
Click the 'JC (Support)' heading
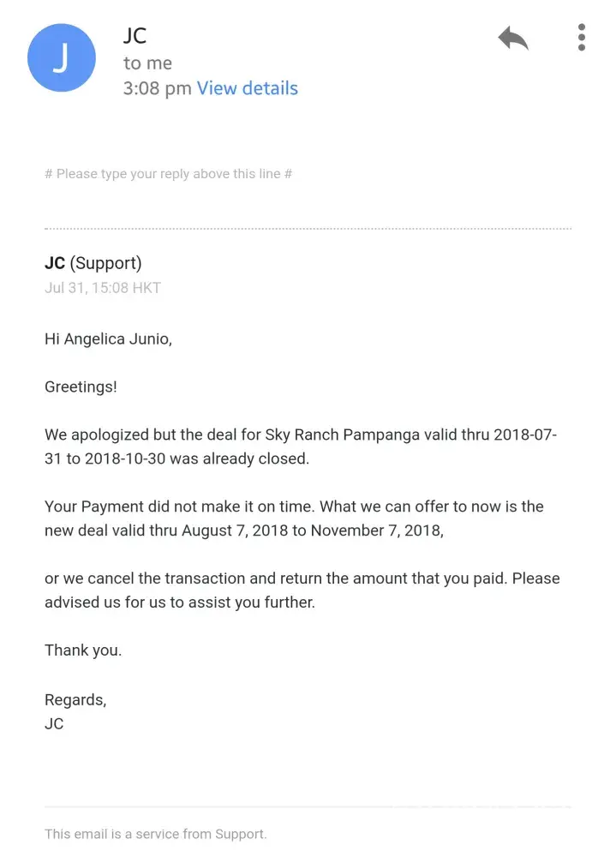(93, 263)
